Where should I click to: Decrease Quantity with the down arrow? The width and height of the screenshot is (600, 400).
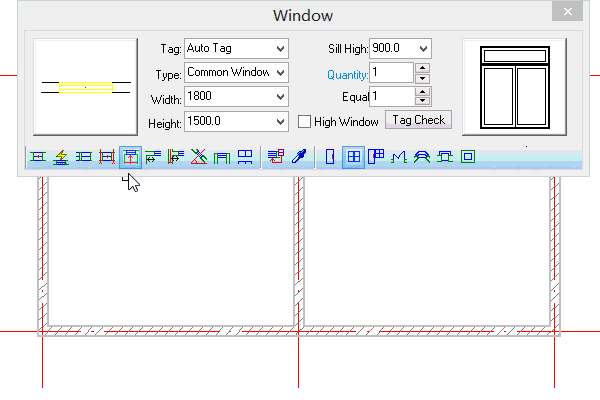tap(422, 78)
